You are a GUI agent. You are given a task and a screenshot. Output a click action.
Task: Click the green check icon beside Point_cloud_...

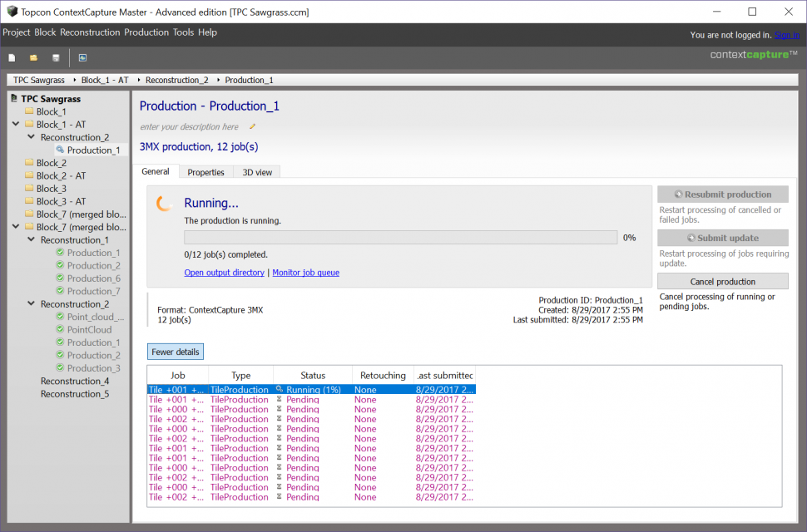pos(60,317)
